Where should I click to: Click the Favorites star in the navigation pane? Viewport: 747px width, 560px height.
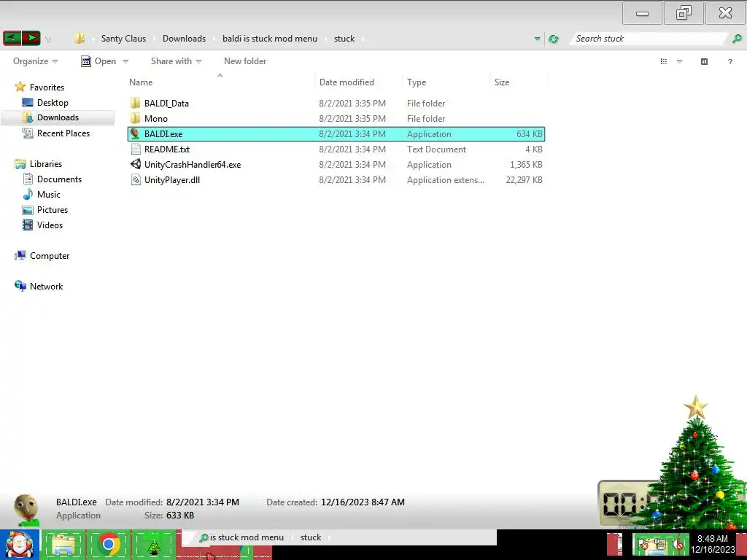(20, 87)
